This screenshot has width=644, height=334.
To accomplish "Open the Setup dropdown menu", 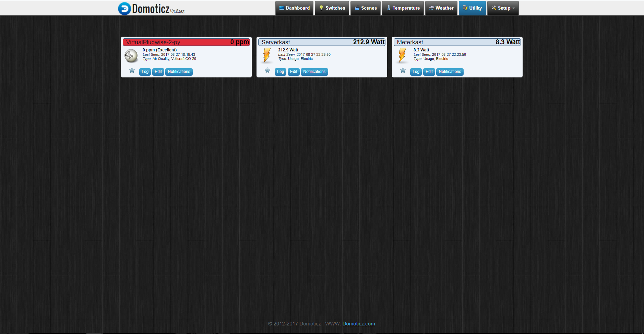I will pyautogui.click(x=503, y=8).
